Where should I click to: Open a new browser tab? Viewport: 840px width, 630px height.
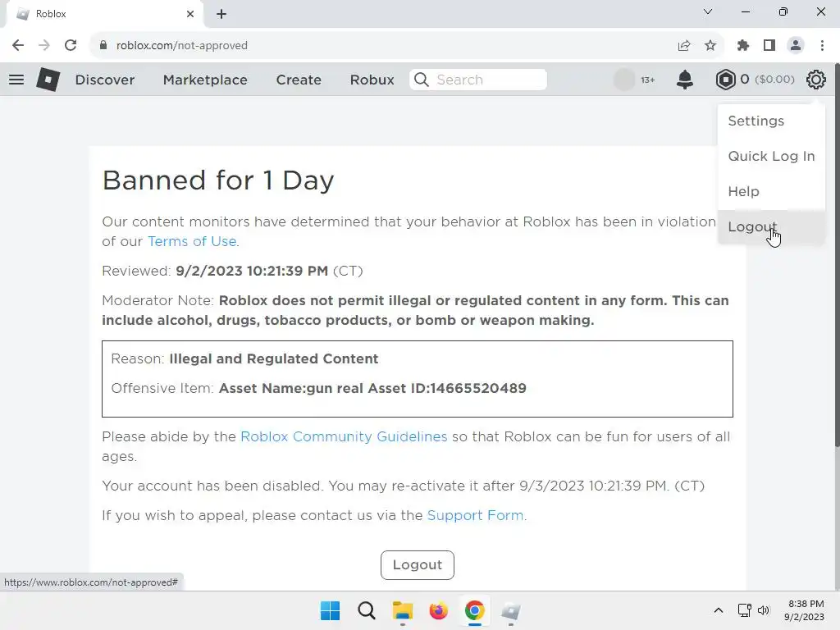tap(221, 14)
